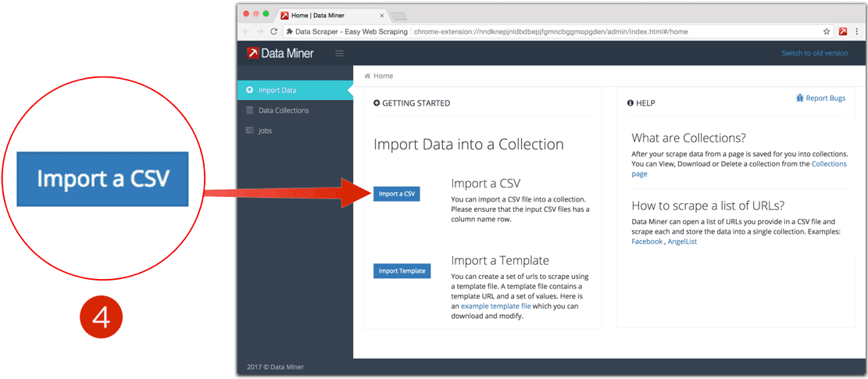Open Import Data in the sidebar
Image resolution: width=868 pixels, height=379 pixels.
click(295, 90)
